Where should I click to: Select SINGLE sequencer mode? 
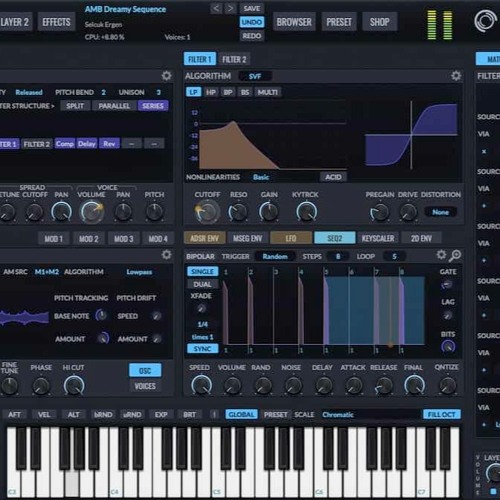click(x=202, y=271)
